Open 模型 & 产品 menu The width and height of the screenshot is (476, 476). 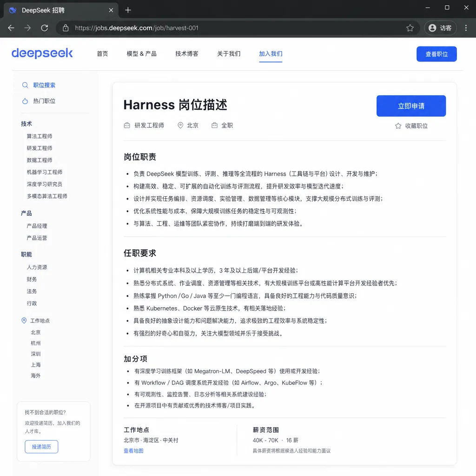pos(141,54)
